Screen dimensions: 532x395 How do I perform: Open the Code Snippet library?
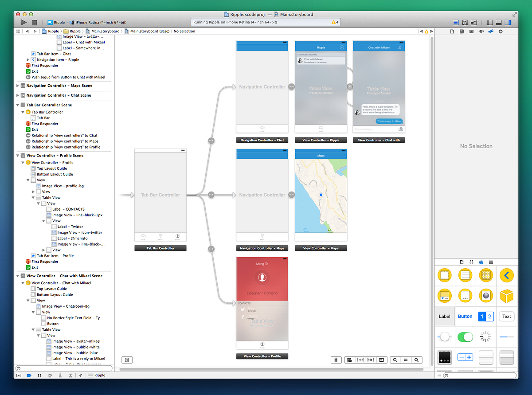[x=471, y=262]
